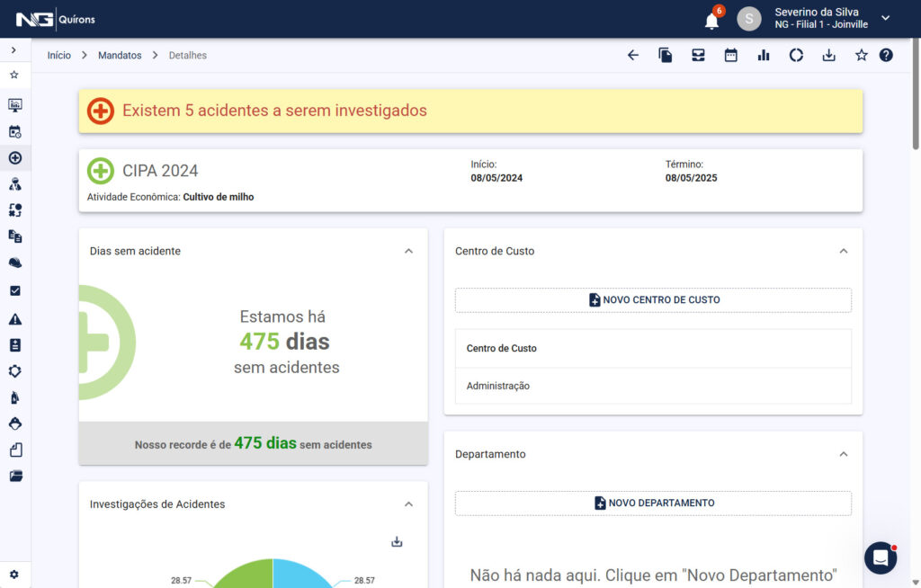Click the blue pie chart slice
Viewport: 921px width, 588px height.
[x=299, y=575]
